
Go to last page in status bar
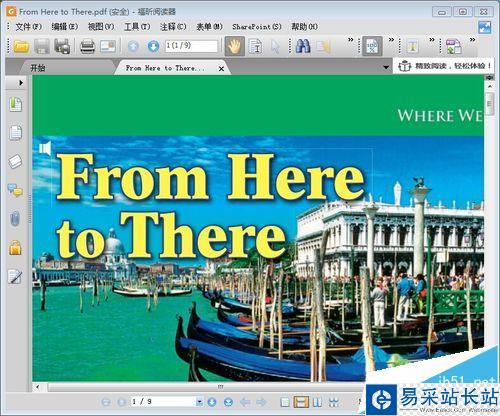click(229, 402)
